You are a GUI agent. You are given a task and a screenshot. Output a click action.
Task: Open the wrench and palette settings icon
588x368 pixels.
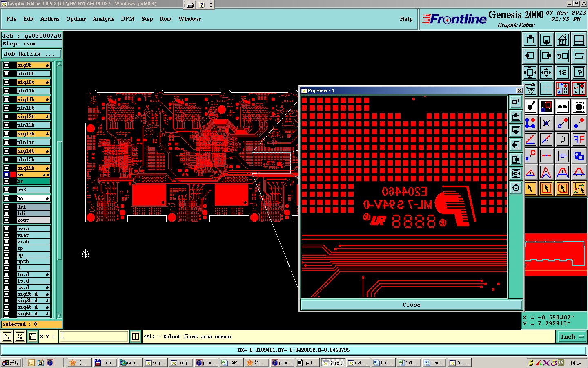(530, 89)
